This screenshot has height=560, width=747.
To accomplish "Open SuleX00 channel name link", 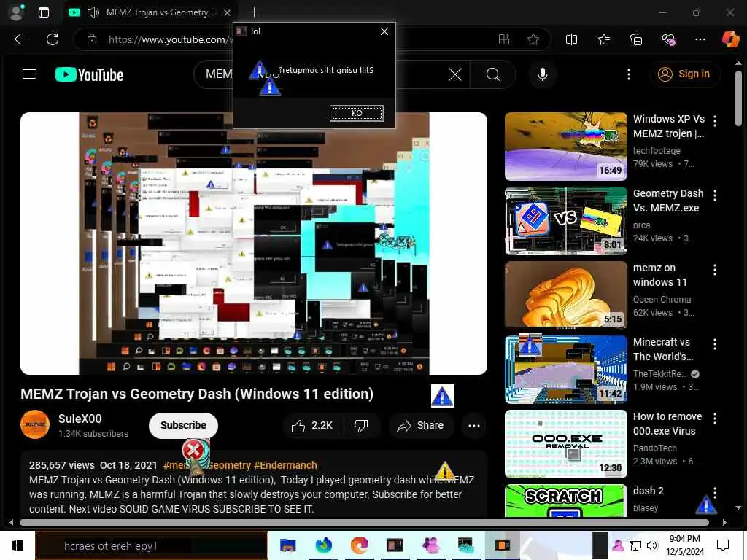I will point(80,419).
